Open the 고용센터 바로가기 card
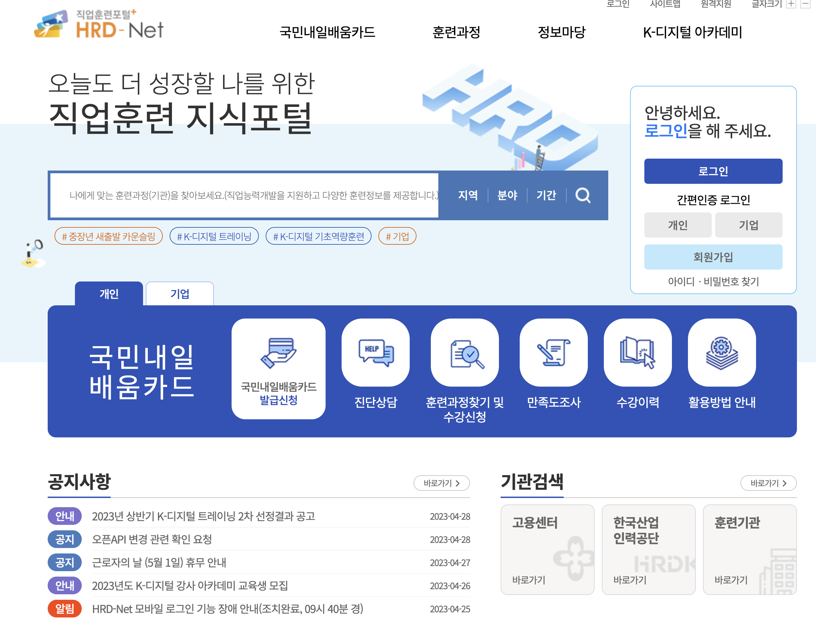 [547, 550]
